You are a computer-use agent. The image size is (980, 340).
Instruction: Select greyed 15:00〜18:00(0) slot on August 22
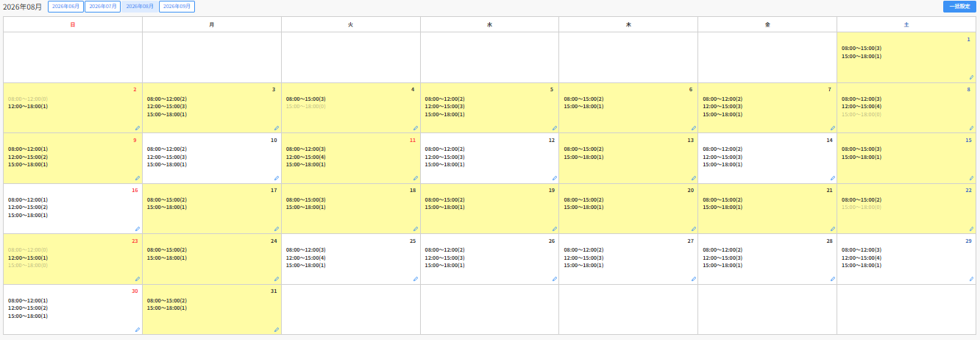862,208
